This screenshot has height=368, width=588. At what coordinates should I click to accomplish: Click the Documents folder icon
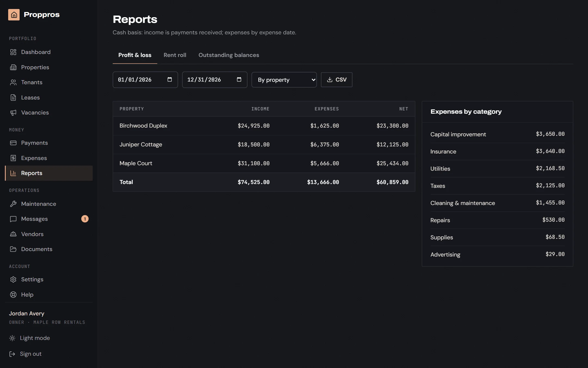pyautogui.click(x=13, y=249)
